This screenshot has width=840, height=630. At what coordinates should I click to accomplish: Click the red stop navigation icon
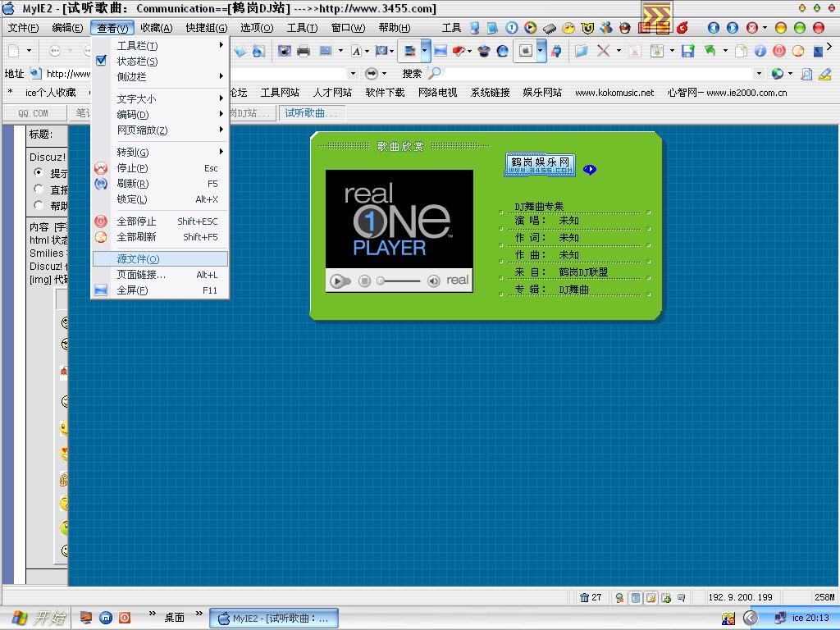tap(752, 28)
